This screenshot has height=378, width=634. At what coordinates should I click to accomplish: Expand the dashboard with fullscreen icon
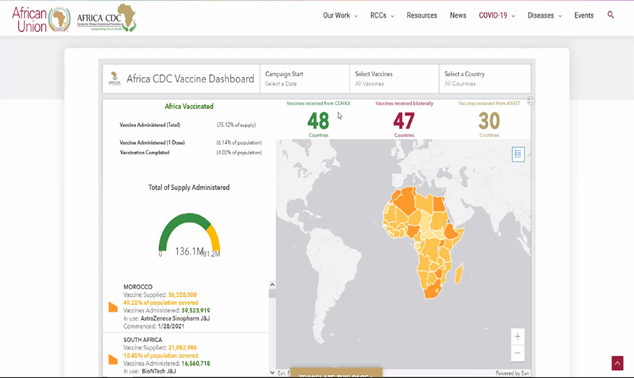coord(530,101)
